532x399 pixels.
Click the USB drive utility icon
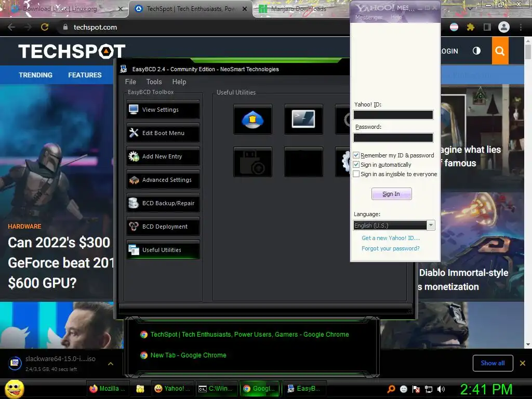click(x=253, y=162)
